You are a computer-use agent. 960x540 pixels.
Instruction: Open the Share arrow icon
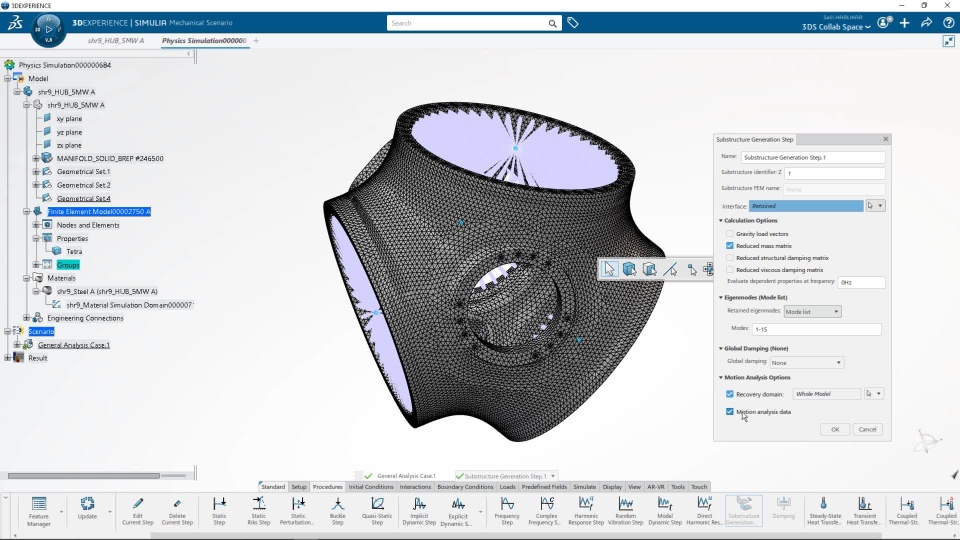[x=926, y=23]
